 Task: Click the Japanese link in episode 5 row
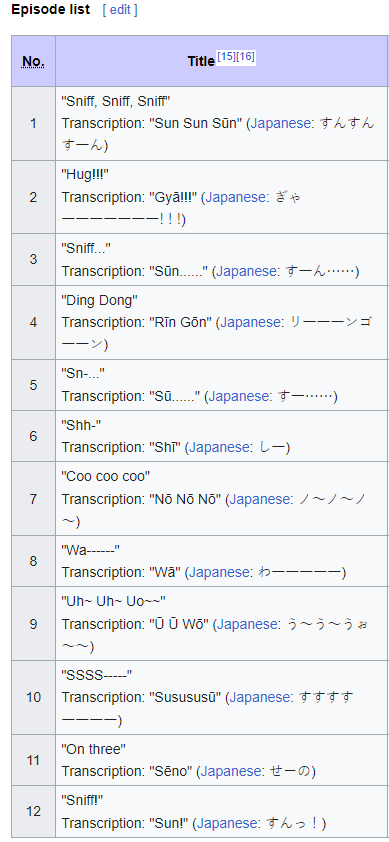(239, 396)
